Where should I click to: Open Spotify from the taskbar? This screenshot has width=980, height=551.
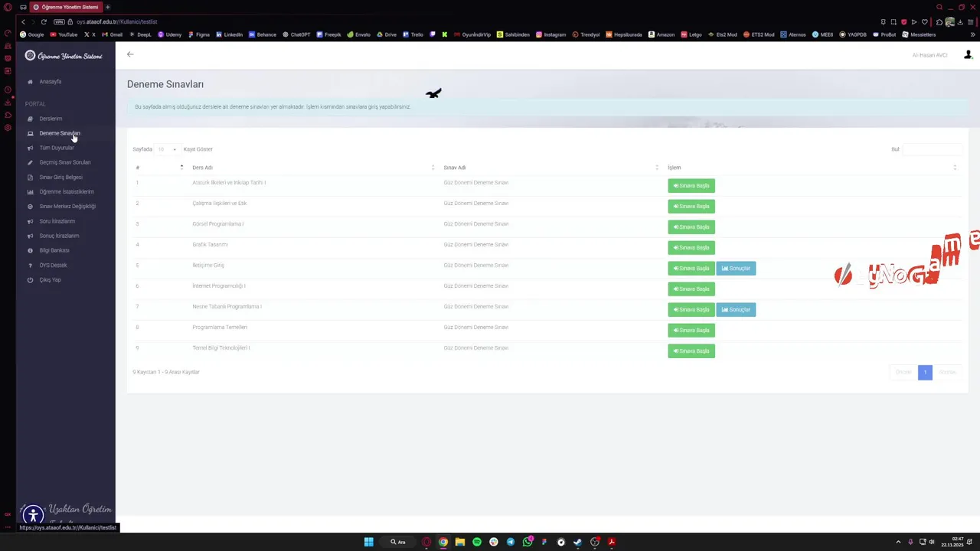click(477, 542)
